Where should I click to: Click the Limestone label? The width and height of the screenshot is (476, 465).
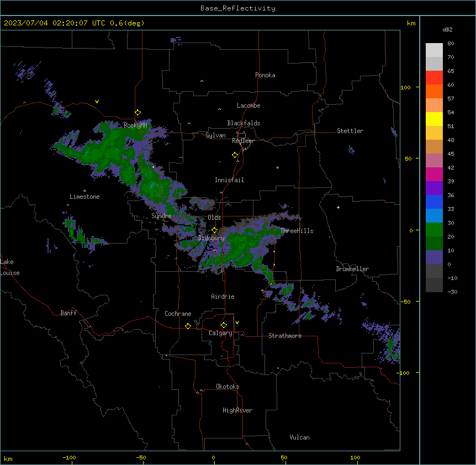(x=84, y=197)
